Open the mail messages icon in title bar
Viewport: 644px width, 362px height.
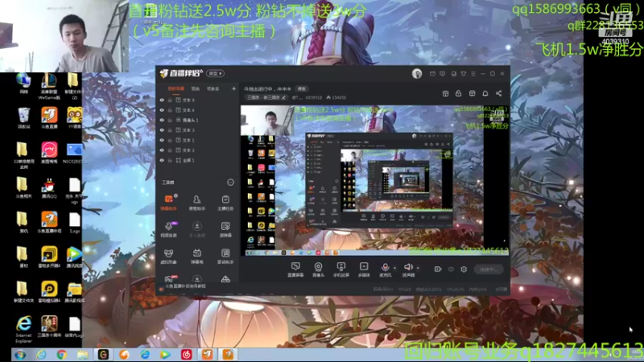pos(432,73)
